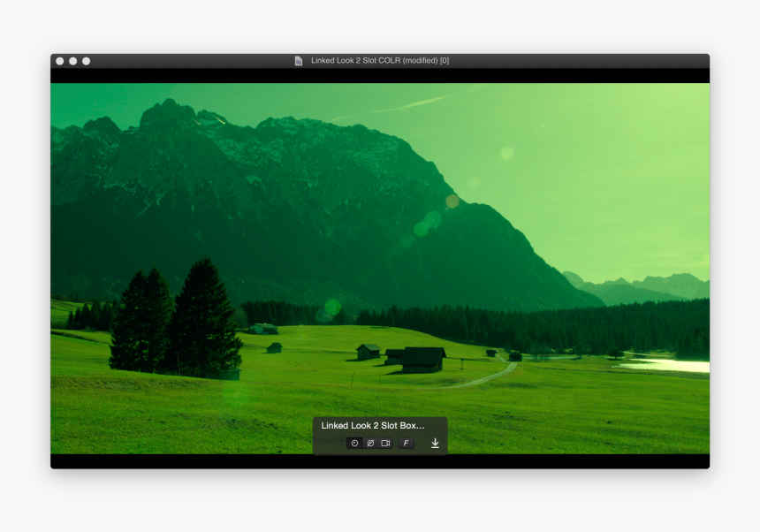
Task: Click the document icon in the title bar
Action: pos(299,61)
